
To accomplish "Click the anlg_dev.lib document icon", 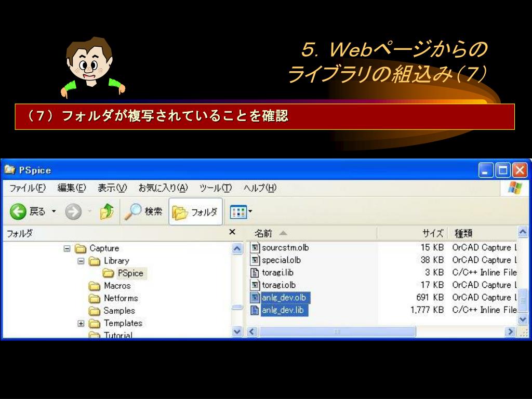I will 255,311.
